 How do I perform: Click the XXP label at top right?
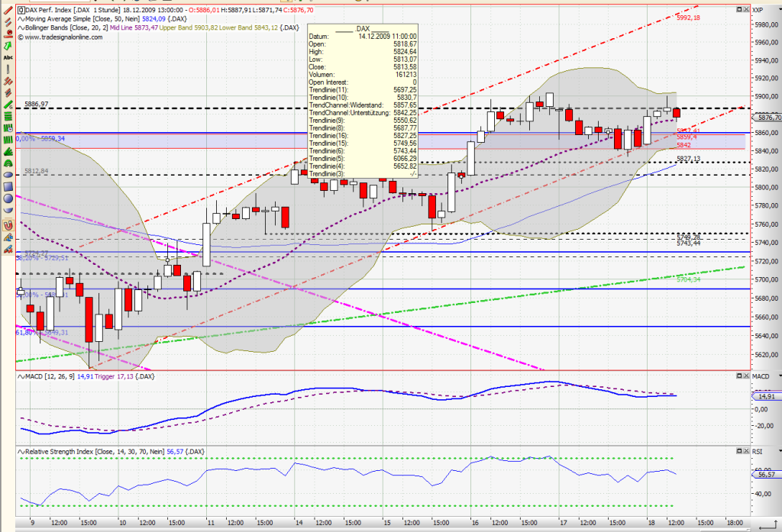pyautogui.click(x=758, y=9)
